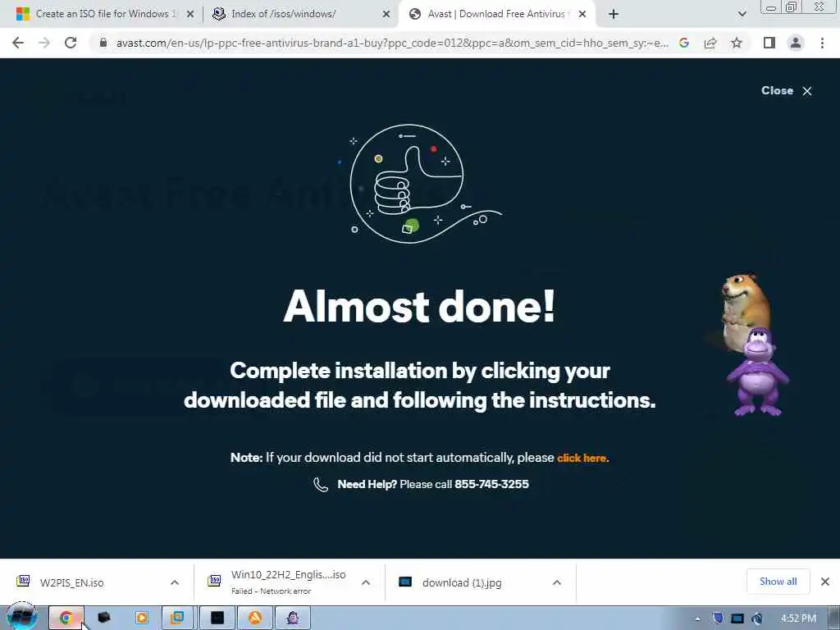
Task: Open the W2PIS_EN.iso download
Action: 72,583
